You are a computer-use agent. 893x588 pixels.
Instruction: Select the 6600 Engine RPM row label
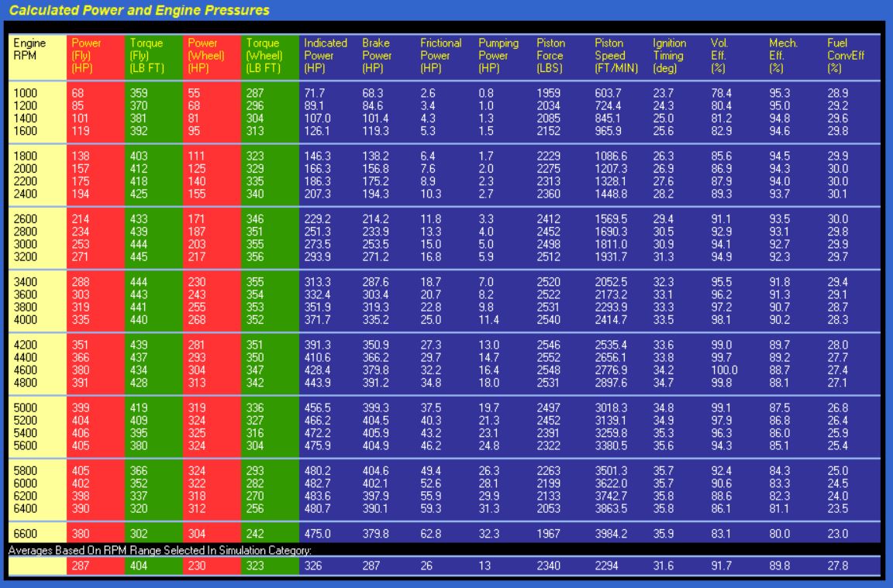(25, 533)
